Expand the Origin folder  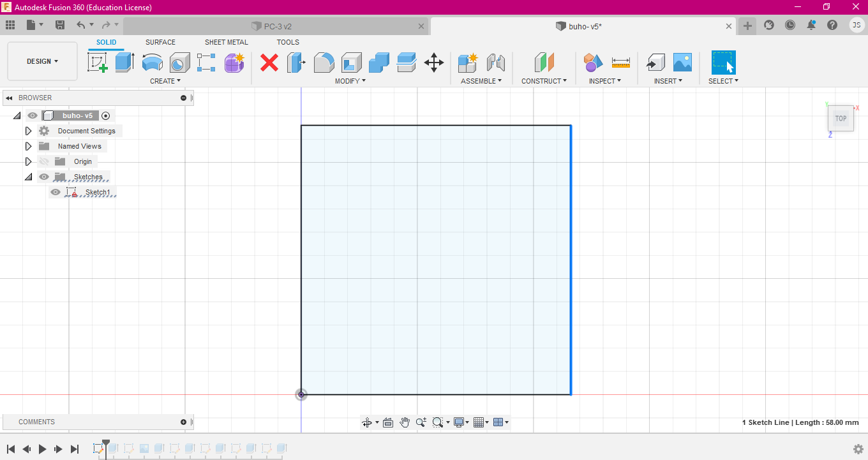(28, 161)
